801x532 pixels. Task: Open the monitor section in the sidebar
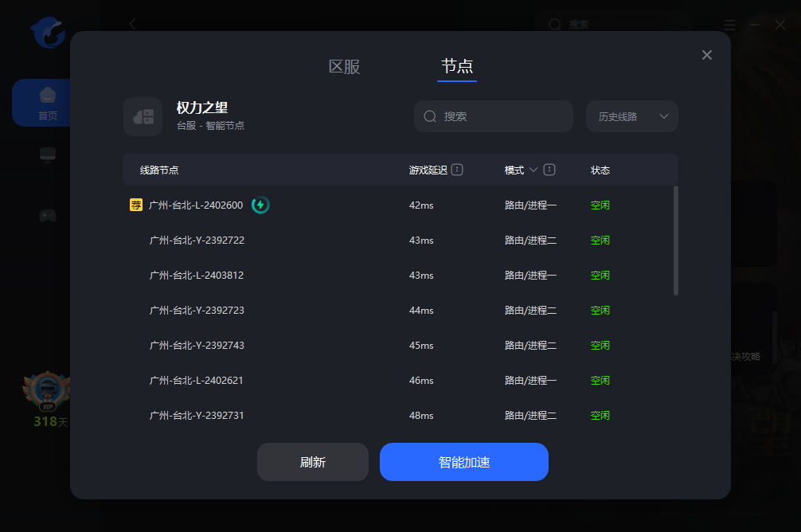tap(48, 155)
